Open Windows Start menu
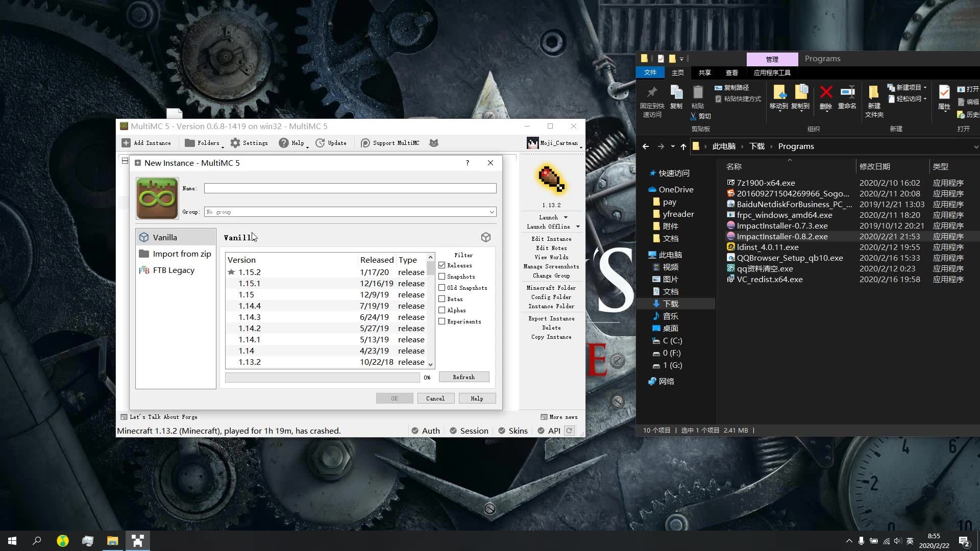 pos(12,541)
